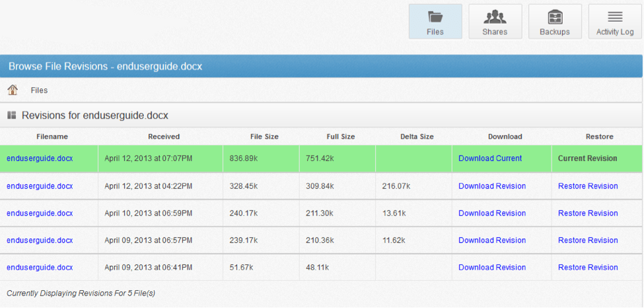
Task: Select date 'April 09, 2013 at 06:41PM'
Action: coord(148,267)
